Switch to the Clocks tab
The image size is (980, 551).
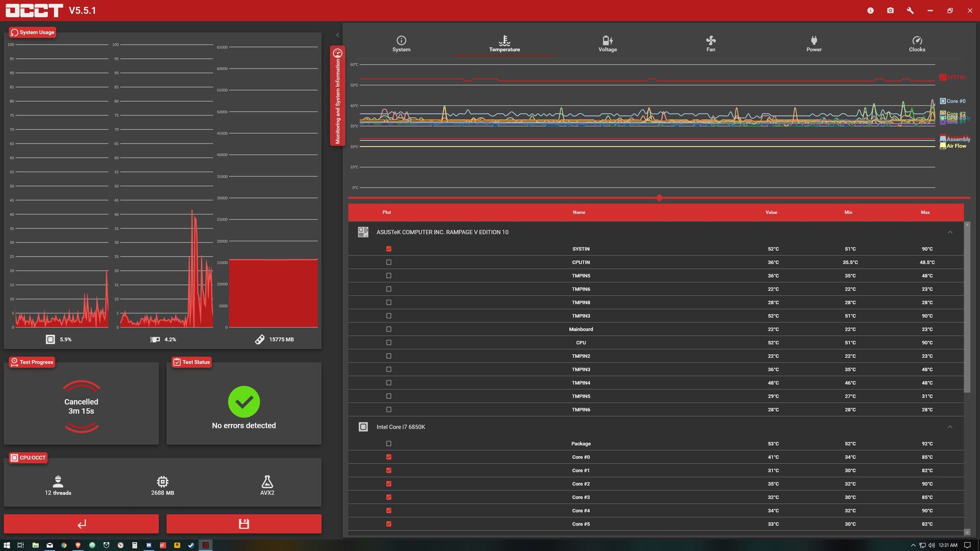917,44
